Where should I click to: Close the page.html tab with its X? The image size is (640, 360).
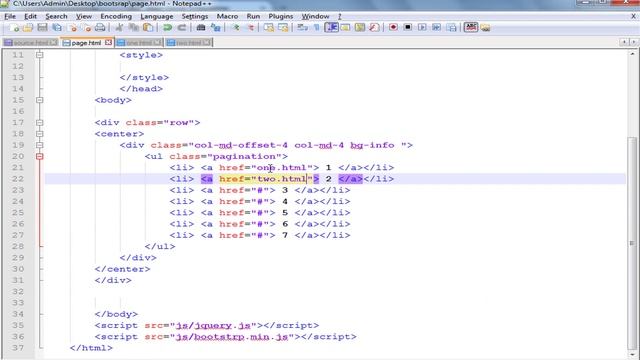[108, 42]
